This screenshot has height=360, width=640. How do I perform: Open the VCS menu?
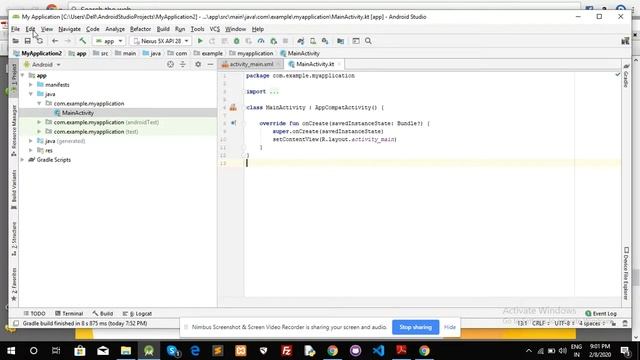pos(214,29)
